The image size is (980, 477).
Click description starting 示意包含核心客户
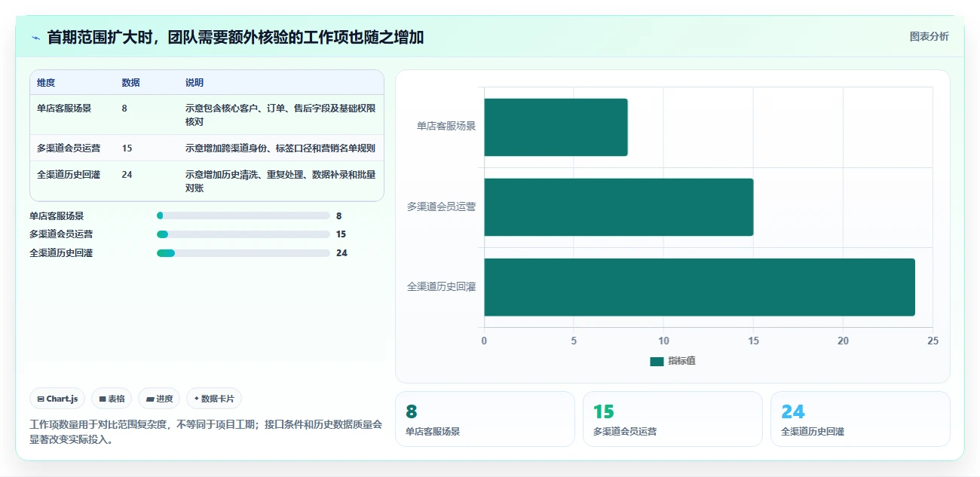click(280, 115)
